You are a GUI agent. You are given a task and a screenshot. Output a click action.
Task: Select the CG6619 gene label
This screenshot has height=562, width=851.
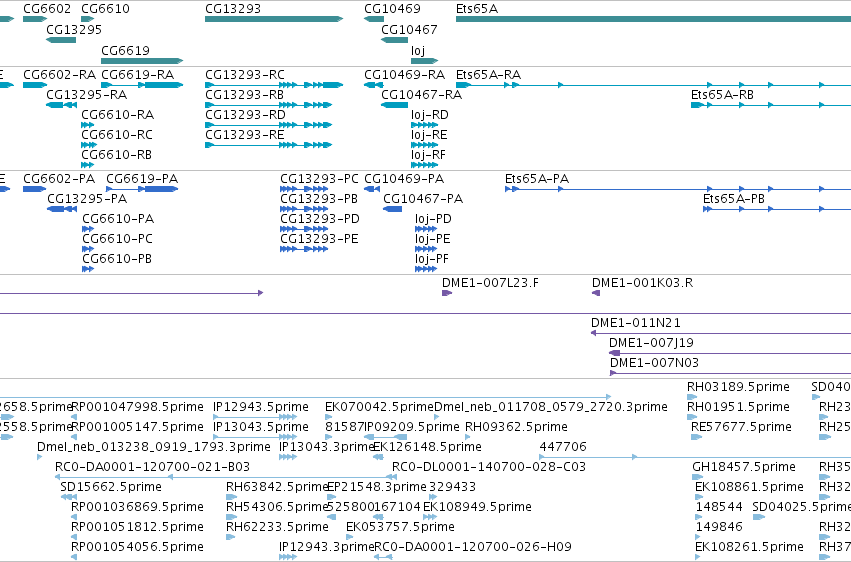125,50
